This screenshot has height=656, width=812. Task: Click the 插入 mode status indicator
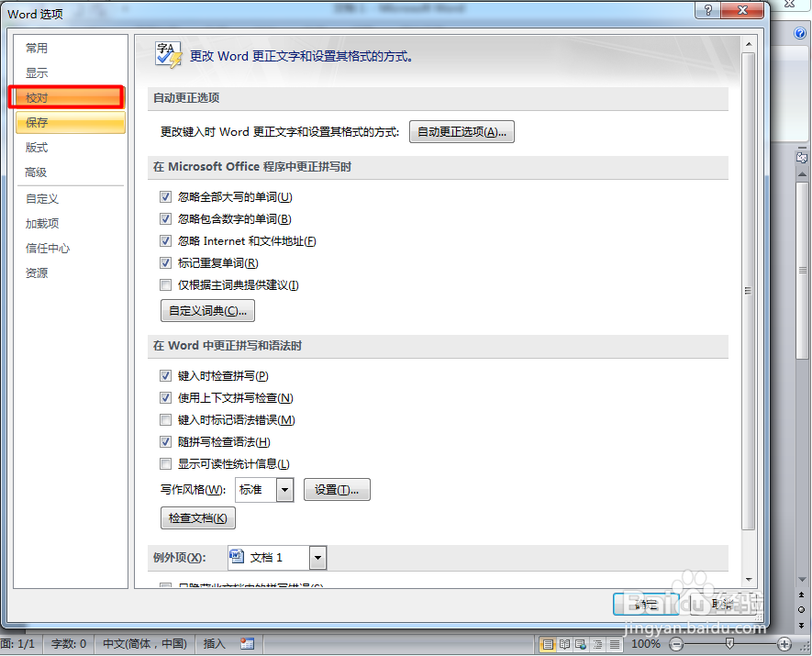coord(215,644)
